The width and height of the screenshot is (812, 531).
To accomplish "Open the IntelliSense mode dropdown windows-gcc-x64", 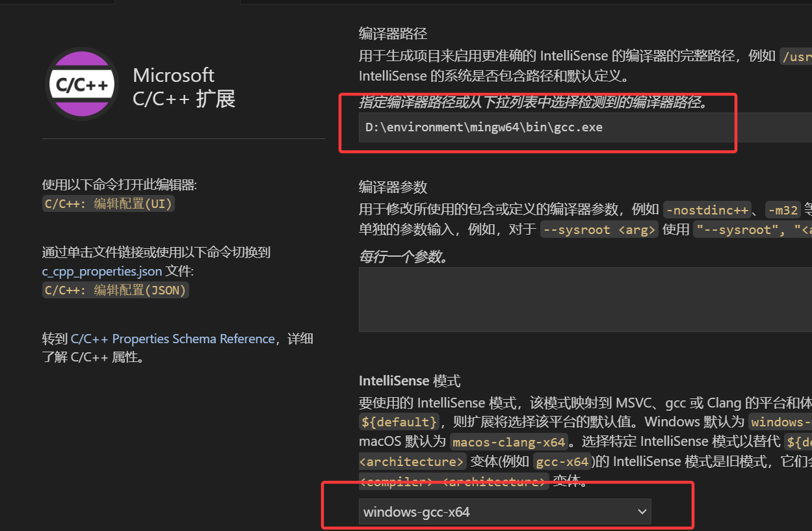I will pos(504,512).
